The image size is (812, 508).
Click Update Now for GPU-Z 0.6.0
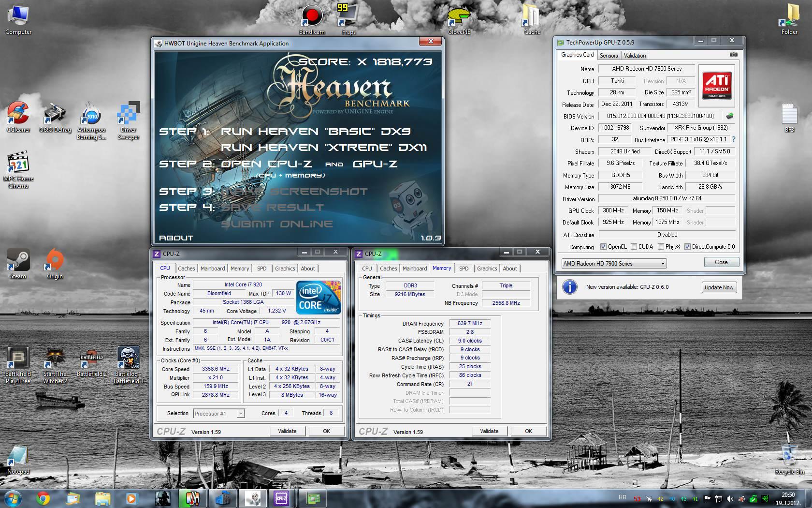719,287
